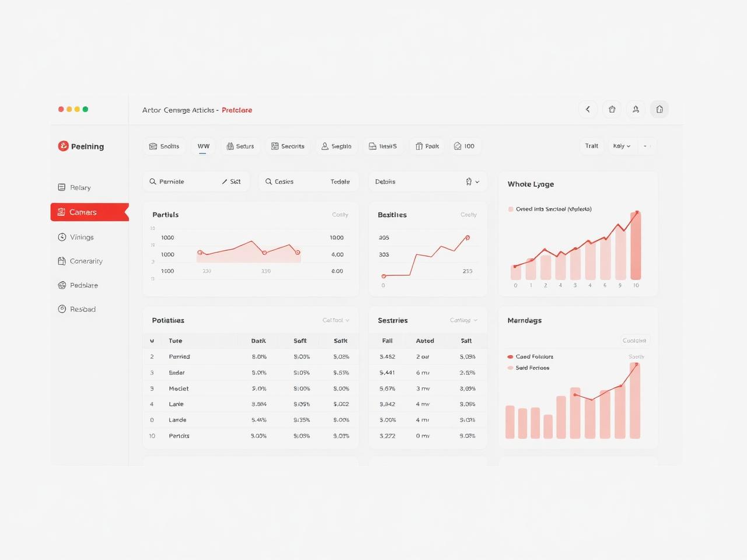Switch to the WW tab

(x=203, y=146)
